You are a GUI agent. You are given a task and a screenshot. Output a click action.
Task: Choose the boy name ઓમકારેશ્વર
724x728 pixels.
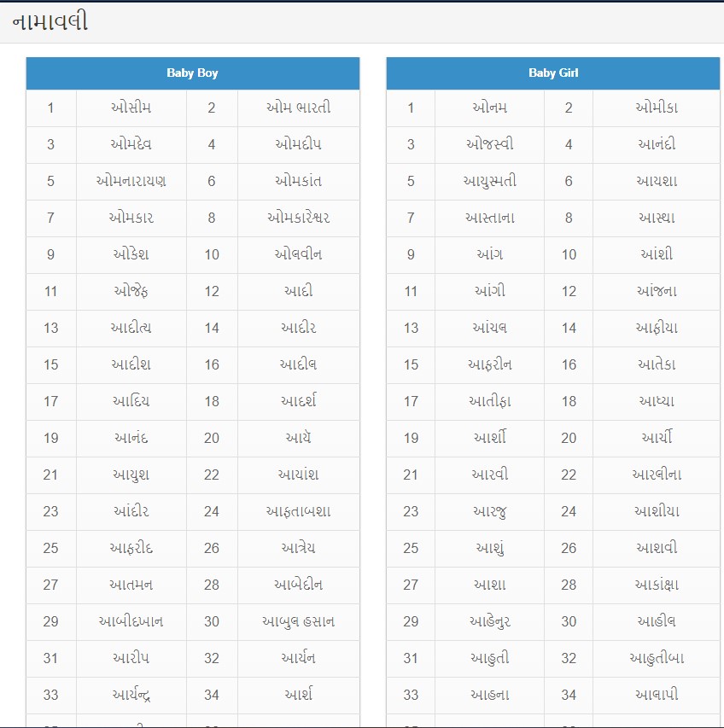tap(298, 218)
